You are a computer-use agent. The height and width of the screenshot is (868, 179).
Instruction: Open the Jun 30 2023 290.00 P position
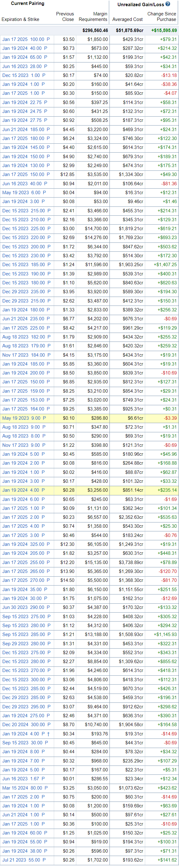click(26, 607)
